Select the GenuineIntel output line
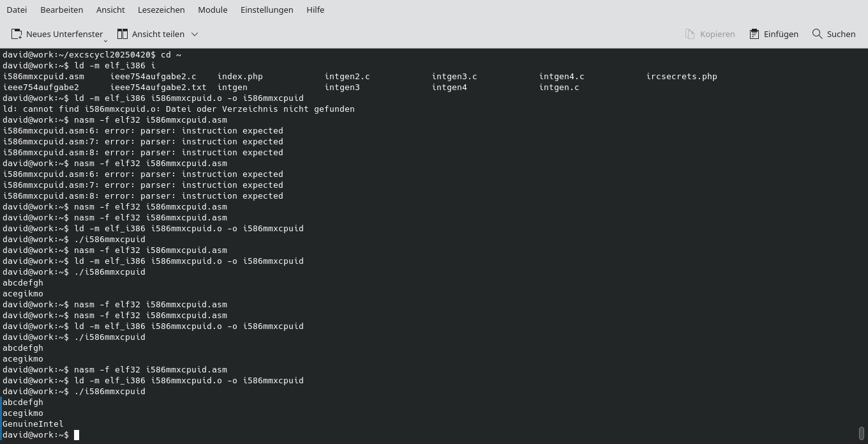This screenshot has width=868, height=444. (33, 424)
